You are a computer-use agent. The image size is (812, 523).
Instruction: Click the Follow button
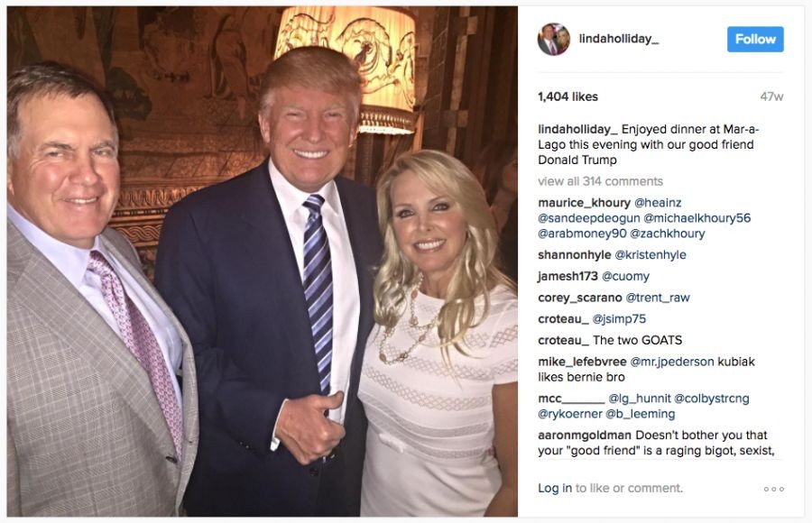(755, 40)
